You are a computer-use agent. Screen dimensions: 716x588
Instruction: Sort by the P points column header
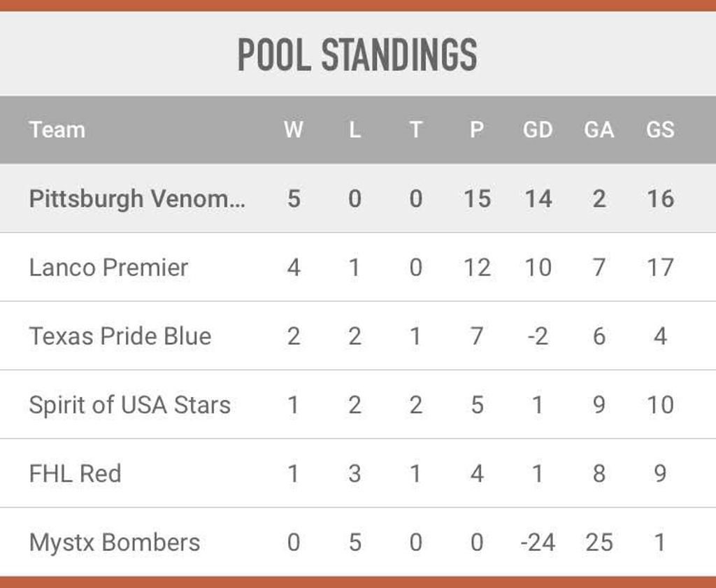pos(477,130)
